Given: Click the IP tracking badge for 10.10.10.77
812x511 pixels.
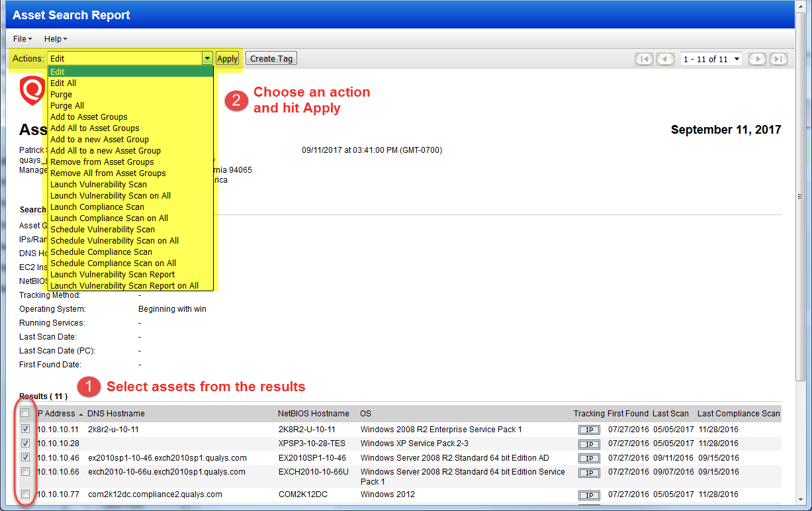Looking at the screenshot, I should tap(588, 494).
